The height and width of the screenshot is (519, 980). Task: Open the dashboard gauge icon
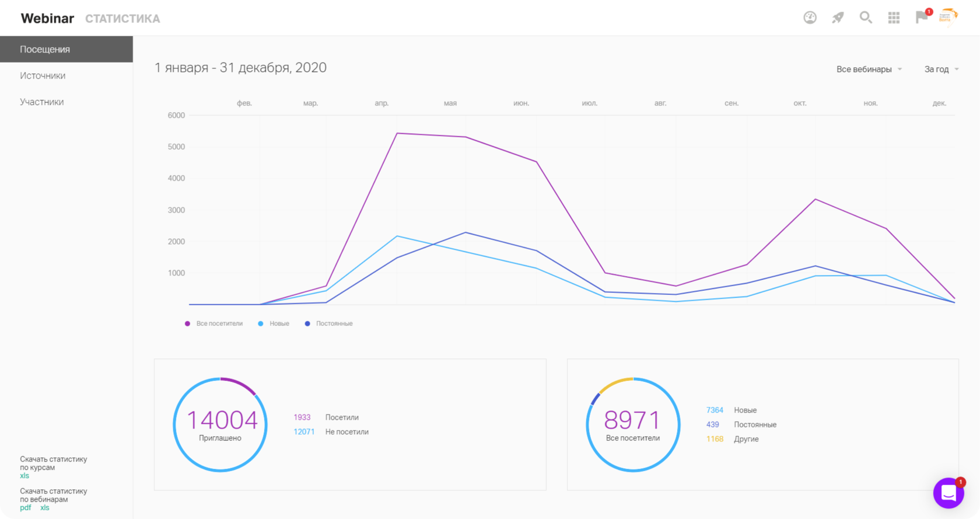[810, 18]
